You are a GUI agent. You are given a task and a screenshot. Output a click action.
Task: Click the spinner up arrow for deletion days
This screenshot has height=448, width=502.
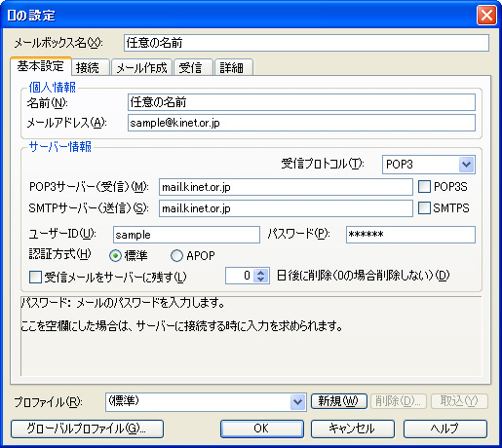(x=261, y=272)
